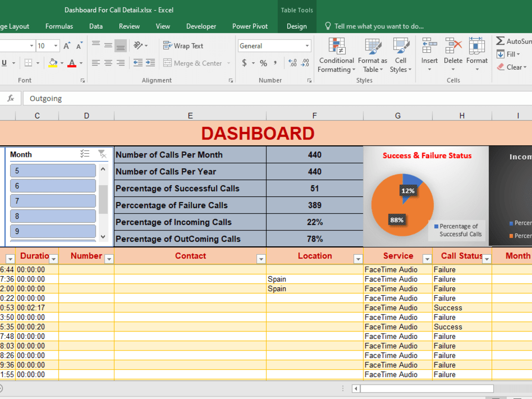
Task: Click the bottom horizontal scrollbar
Action: tap(426, 389)
